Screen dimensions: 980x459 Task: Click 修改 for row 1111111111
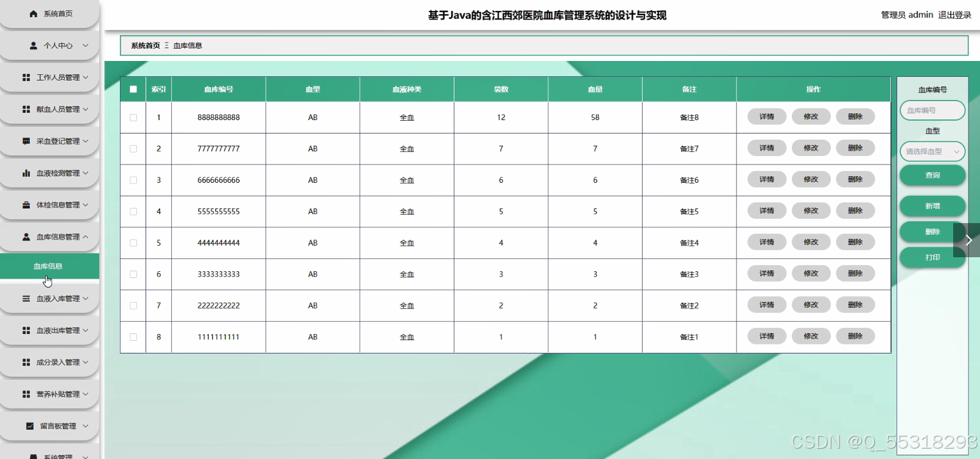coord(811,336)
